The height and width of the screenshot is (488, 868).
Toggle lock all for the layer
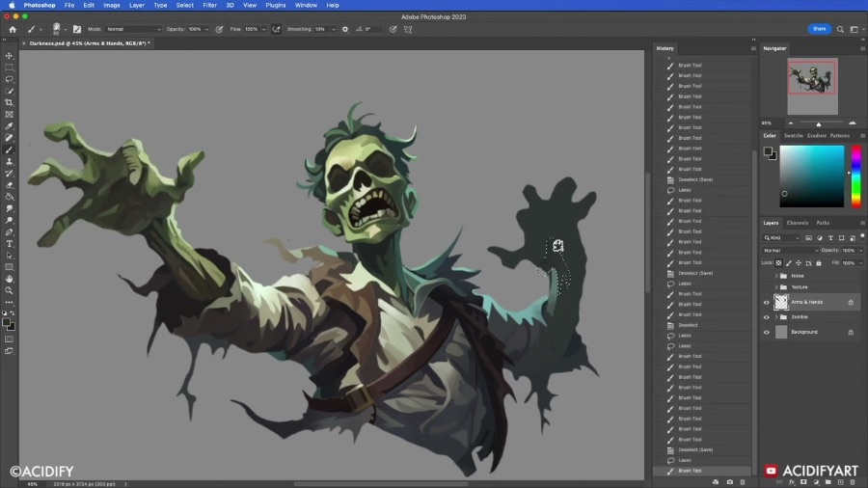point(819,263)
